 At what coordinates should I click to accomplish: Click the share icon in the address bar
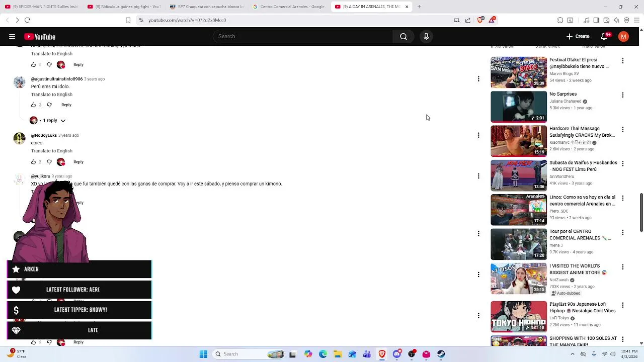(468, 20)
